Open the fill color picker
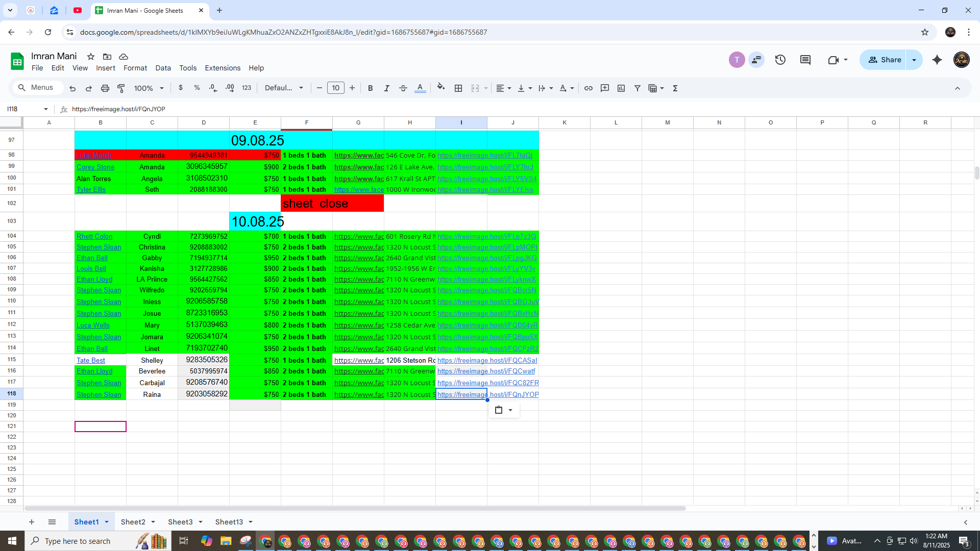 tap(440, 88)
